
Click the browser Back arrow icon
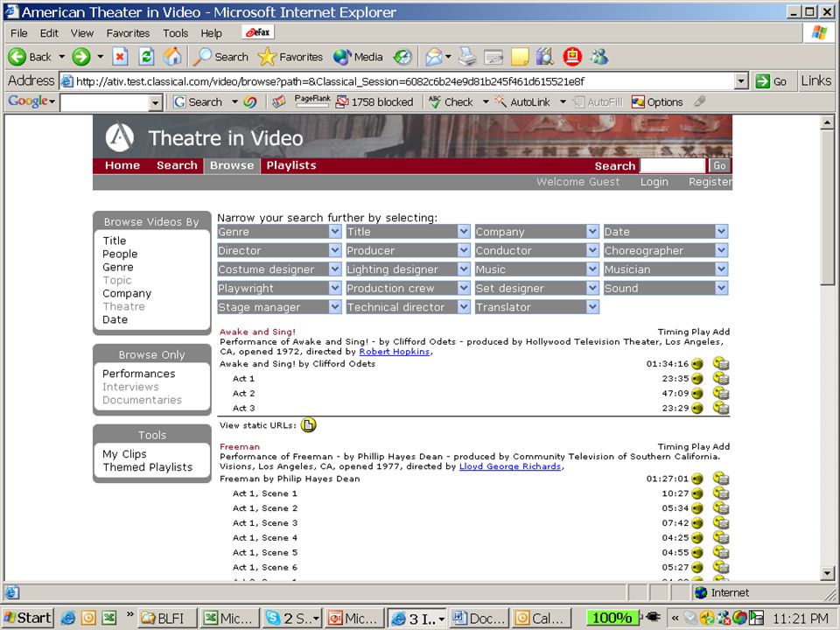[x=17, y=57]
